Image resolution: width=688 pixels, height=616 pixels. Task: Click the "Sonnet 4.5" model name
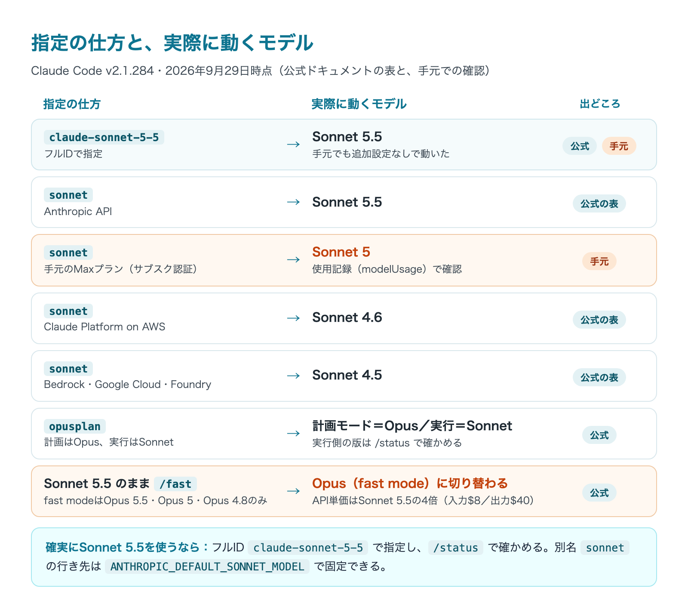tap(347, 375)
